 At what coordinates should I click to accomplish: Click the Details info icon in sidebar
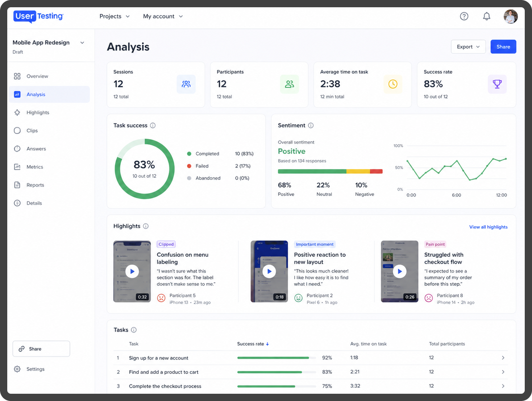pyautogui.click(x=17, y=203)
